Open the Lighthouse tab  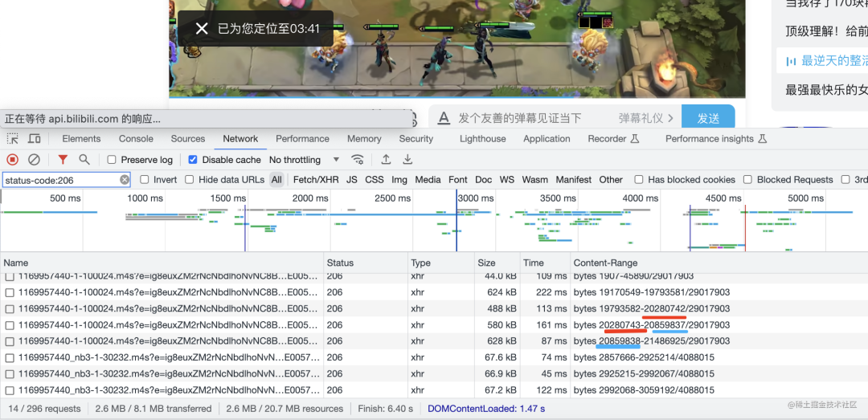click(482, 139)
